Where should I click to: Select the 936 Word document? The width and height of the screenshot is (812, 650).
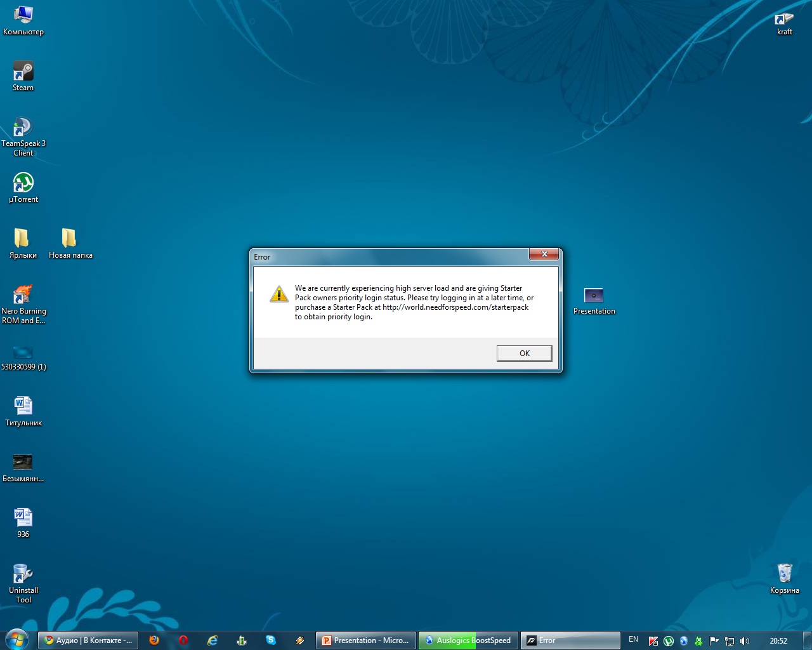[x=23, y=523]
